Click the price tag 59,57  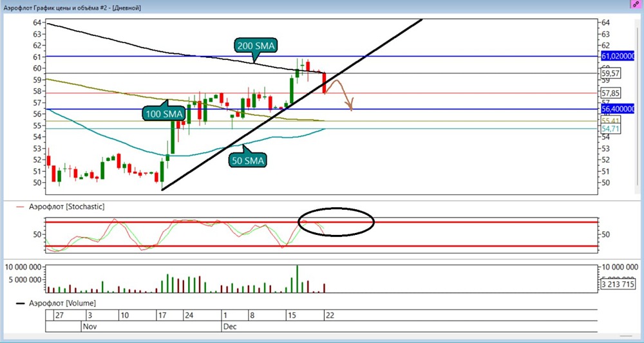(x=610, y=74)
